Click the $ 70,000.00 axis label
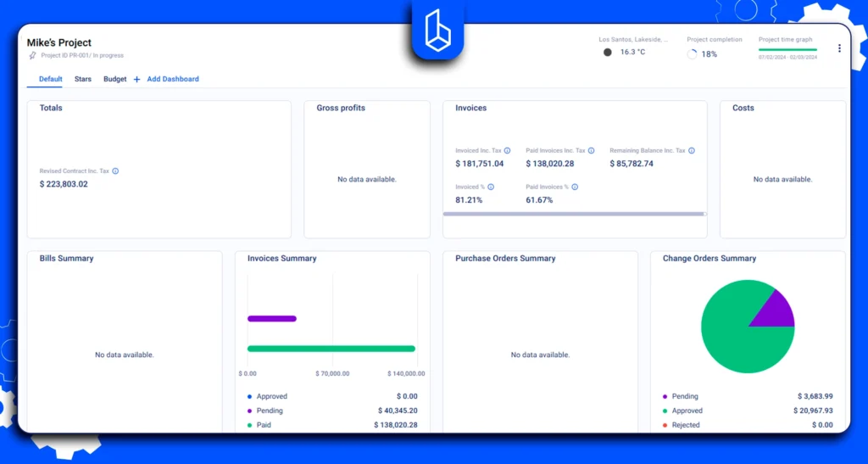 coord(332,374)
